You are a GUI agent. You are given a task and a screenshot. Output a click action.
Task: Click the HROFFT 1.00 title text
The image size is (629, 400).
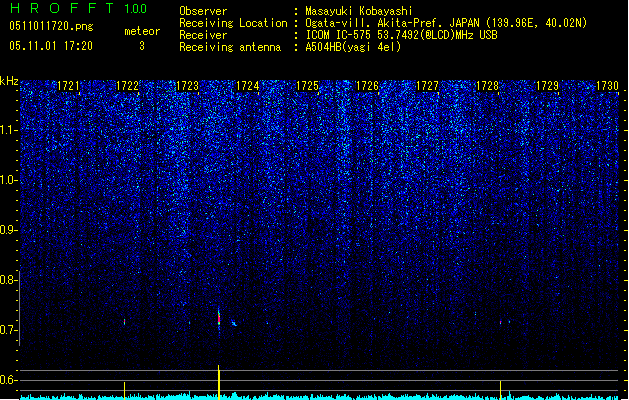tap(79, 8)
